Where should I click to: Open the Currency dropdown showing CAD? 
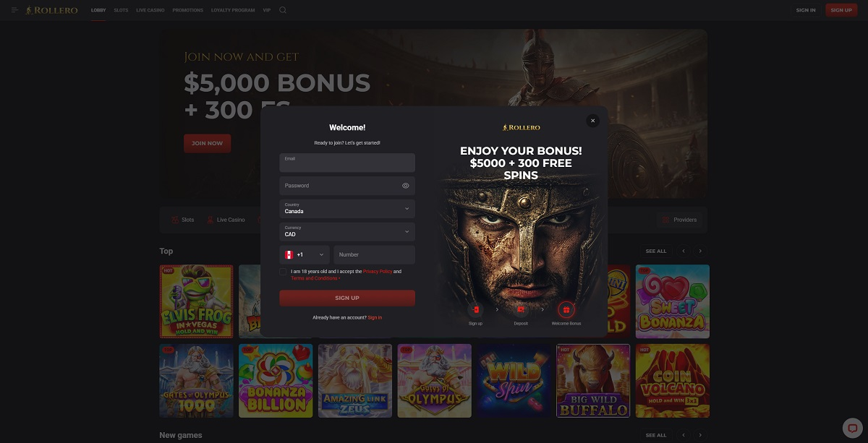point(347,232)
